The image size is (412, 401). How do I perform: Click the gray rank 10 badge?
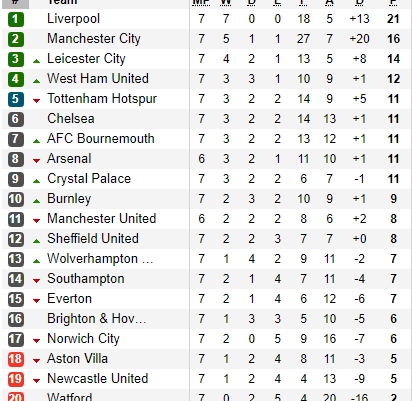point(16,199)
